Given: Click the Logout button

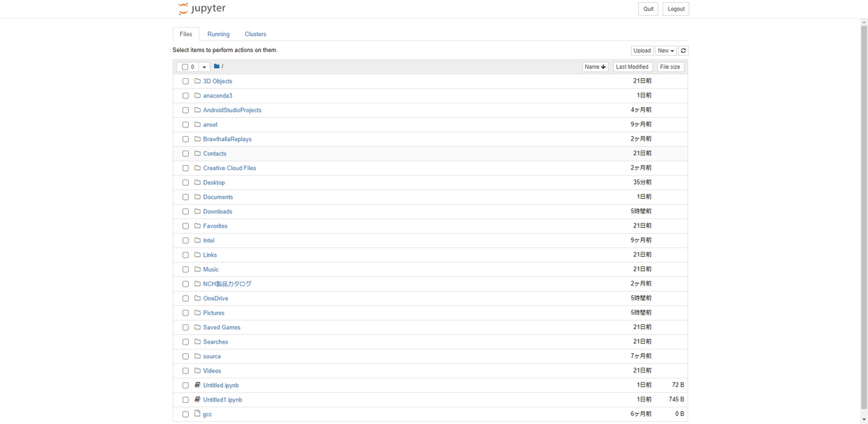Looking at the screenshot, I should coord(676,9).
